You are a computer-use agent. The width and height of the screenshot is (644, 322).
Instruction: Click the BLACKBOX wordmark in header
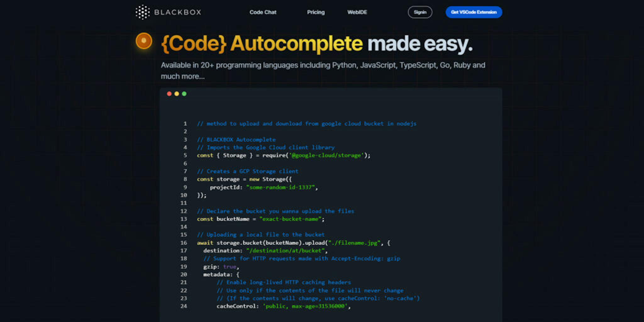177,12
